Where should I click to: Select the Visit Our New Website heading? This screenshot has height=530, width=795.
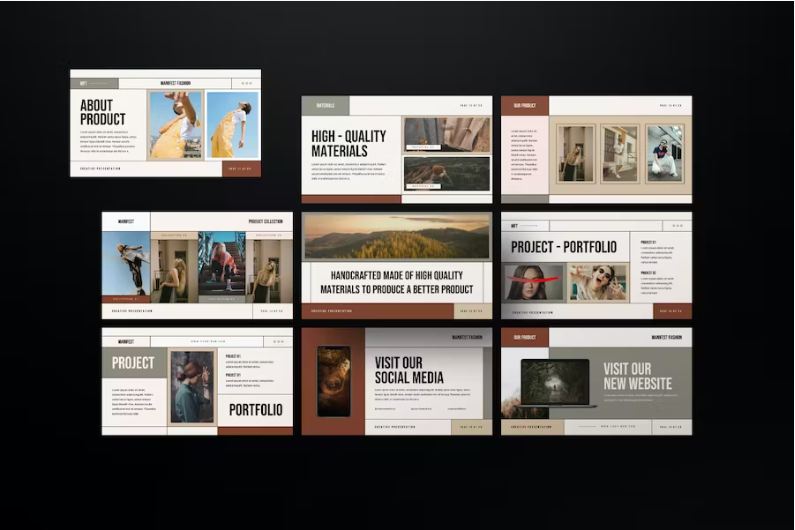tap(637, 376)
